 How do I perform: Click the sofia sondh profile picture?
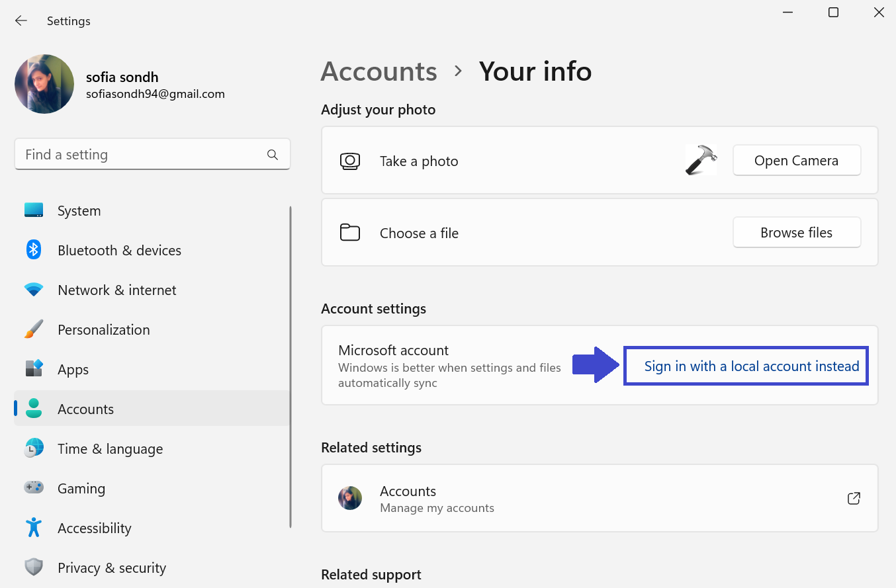click(44, 84)
